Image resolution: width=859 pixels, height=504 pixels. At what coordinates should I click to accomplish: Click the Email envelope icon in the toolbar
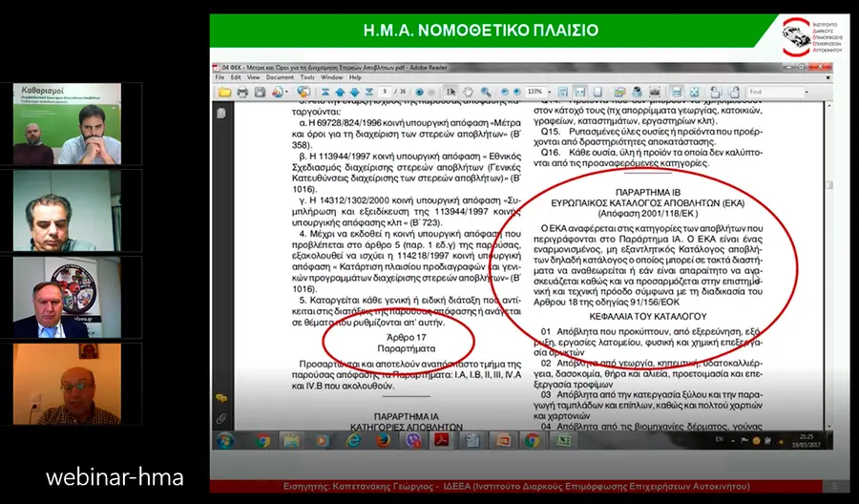pyautogui.click(x=277, y=92)
